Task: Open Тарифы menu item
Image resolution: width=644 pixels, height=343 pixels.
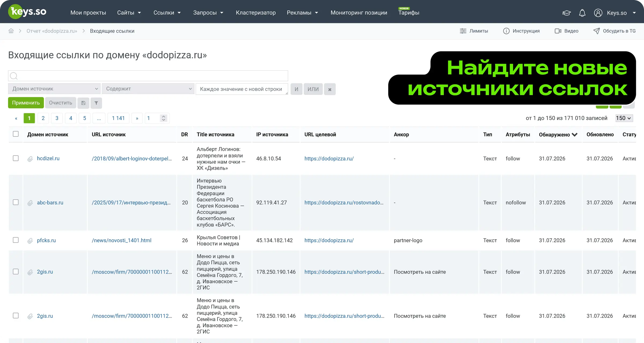Action: [x=409, y=13]
